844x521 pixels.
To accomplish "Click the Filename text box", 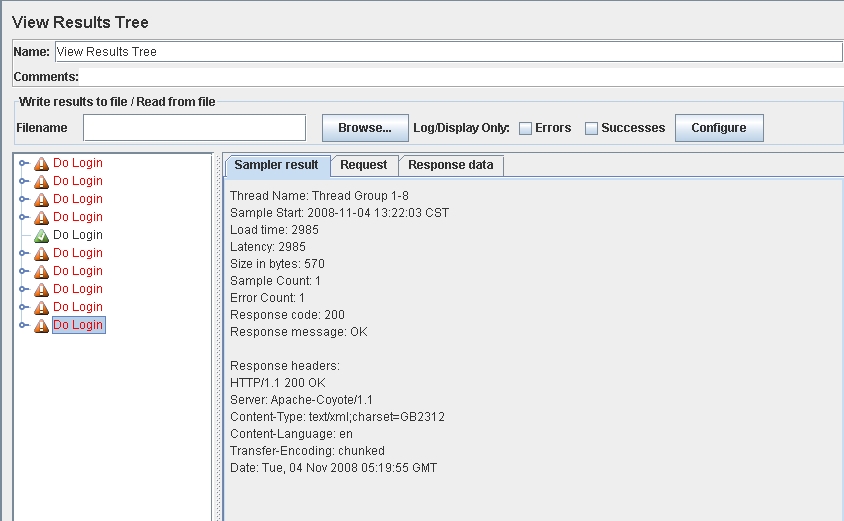I will [194, 128].
